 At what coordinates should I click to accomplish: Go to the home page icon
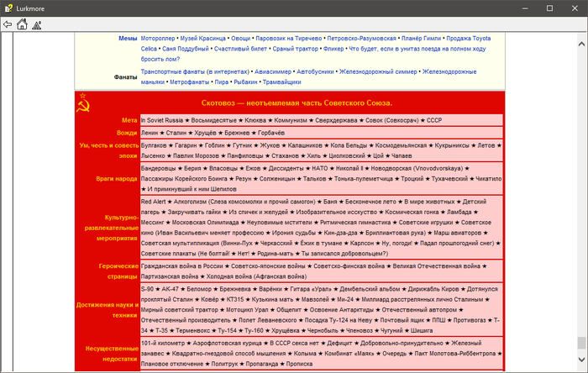22,24
